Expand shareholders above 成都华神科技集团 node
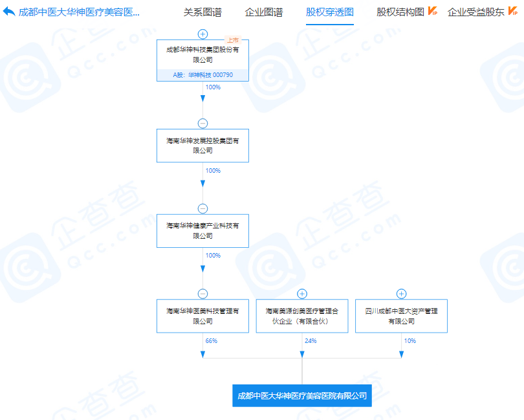 pyautogui.click(x=202, y=34)
